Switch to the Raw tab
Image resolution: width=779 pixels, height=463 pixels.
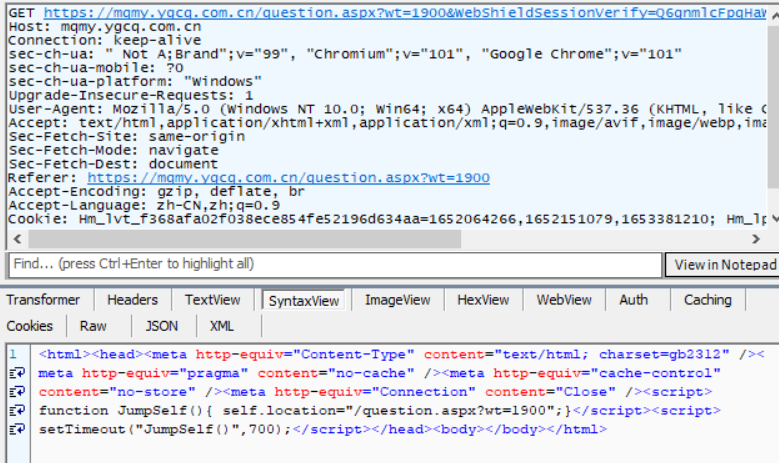[x=93, y=326]
